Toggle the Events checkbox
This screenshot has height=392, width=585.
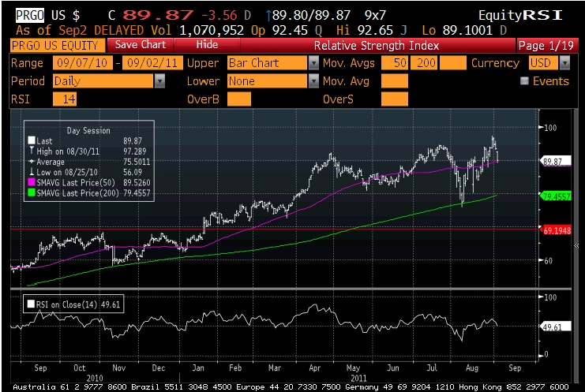524,81
